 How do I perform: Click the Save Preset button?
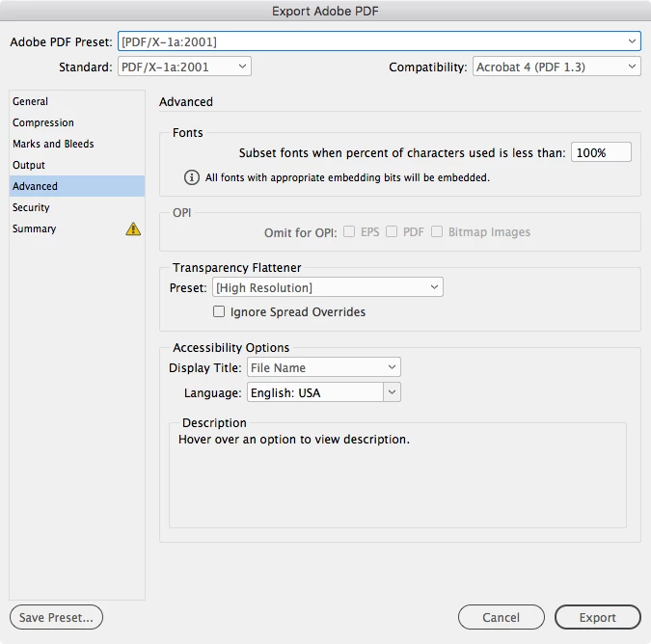tap(56, 617)
